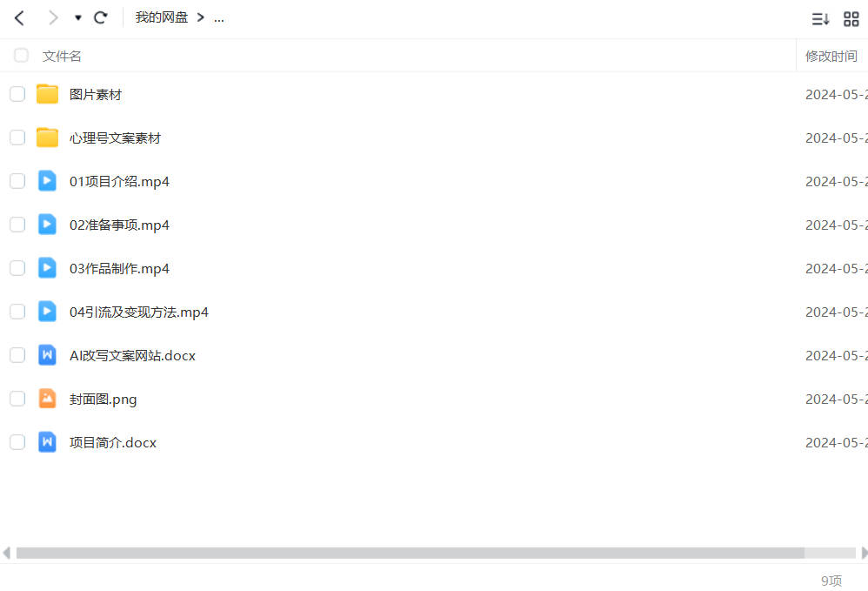Select the file name 02准备事项.mp4
This screenshot has width=868, height=591.
(119, 225)
